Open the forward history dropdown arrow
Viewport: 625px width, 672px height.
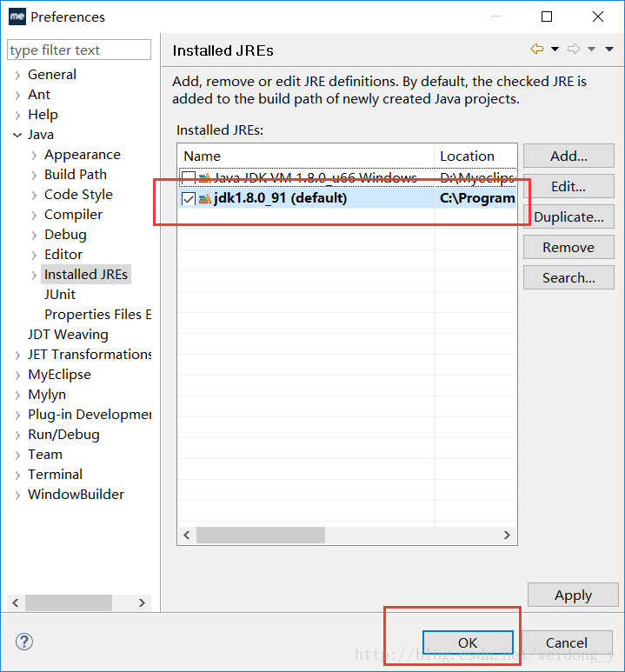[x=592, y=50]
